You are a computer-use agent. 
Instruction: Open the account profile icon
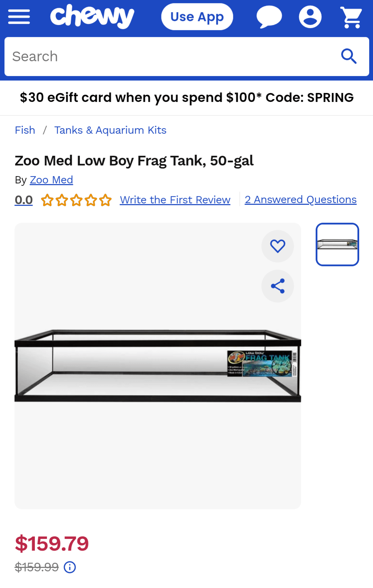tap(310, 17)
